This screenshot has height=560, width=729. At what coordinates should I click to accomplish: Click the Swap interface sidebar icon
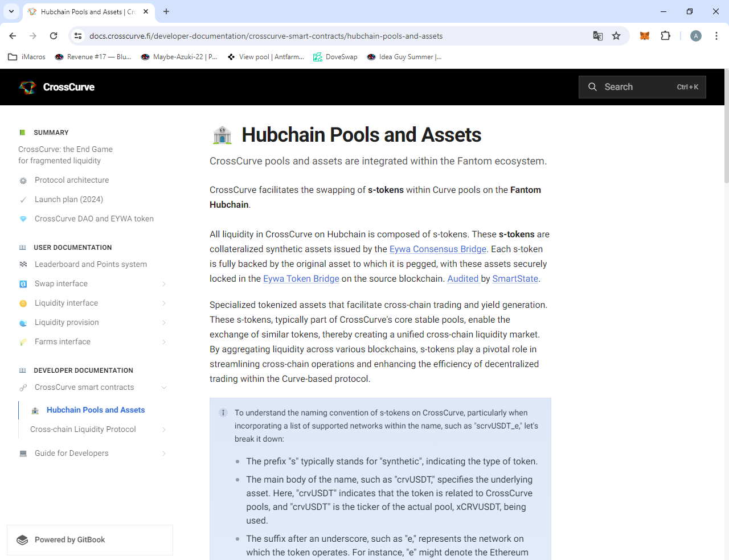point(23,284)
